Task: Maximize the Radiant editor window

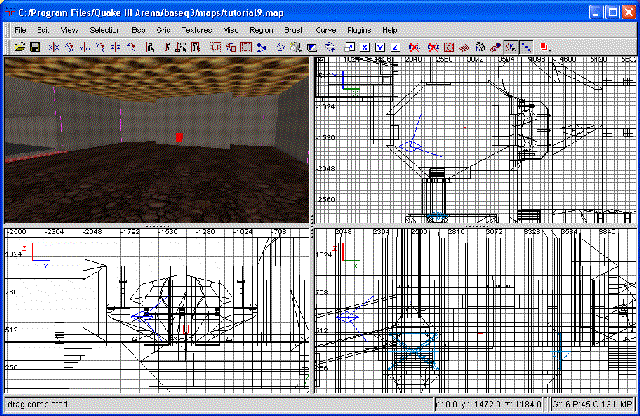Action: pos(613,13)
